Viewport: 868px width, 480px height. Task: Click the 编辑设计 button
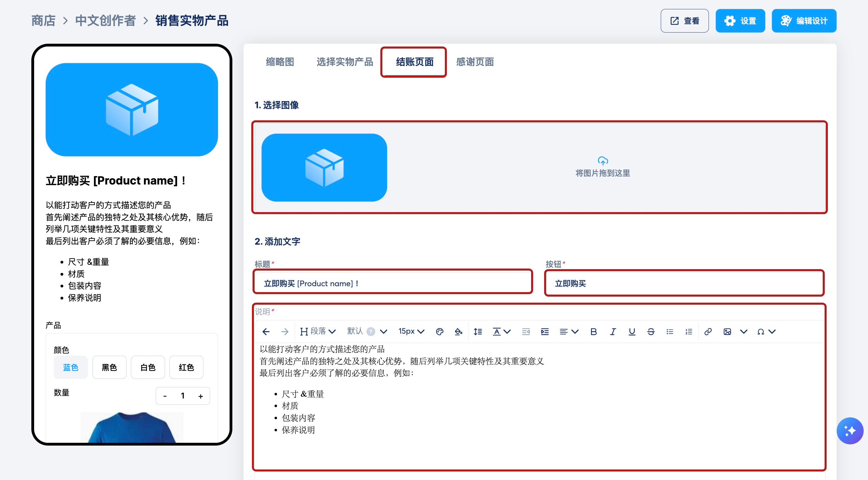point(804,21)
